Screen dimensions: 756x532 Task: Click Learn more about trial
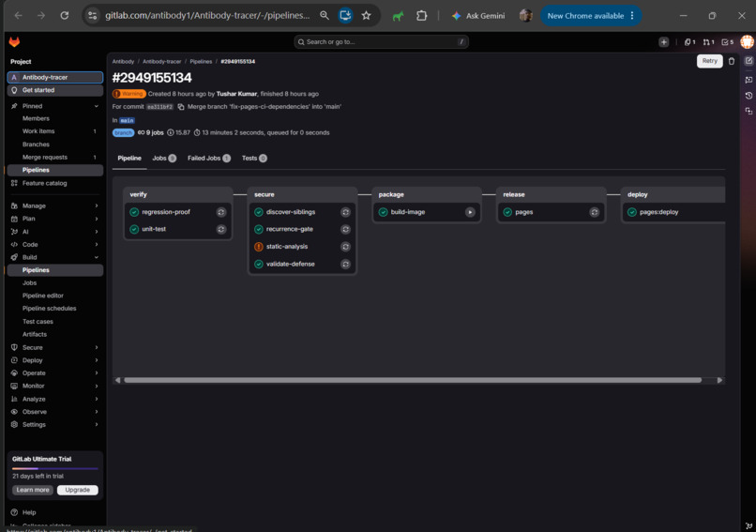[33, 490]
